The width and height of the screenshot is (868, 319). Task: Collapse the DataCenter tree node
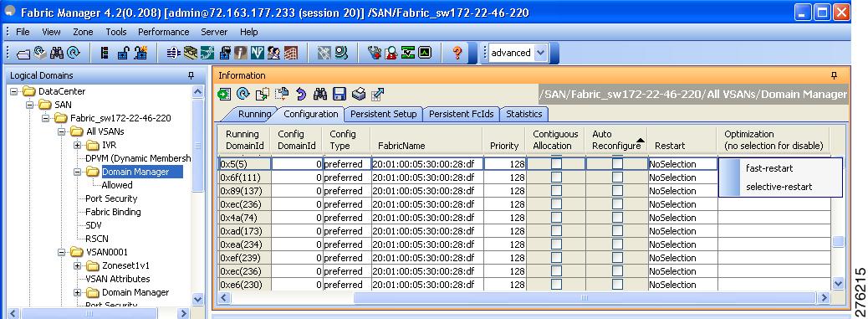pyautogui.click(x=14, y=91)
